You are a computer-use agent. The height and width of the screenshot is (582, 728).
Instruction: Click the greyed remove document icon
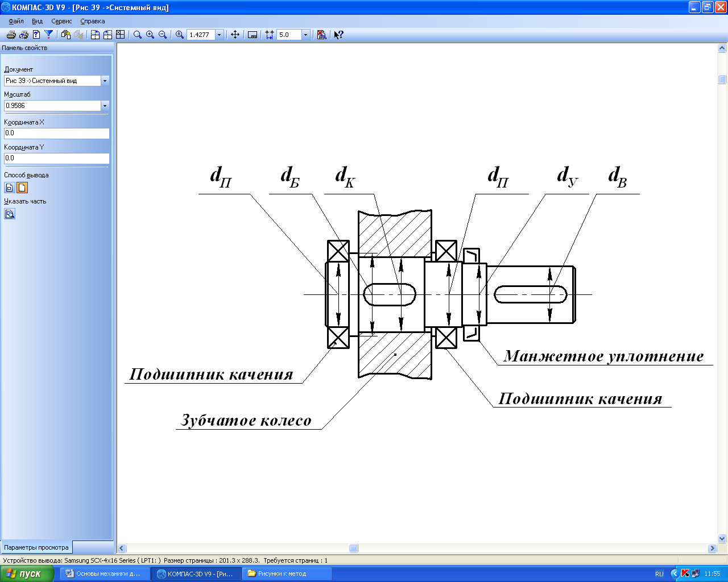[78, 35]
